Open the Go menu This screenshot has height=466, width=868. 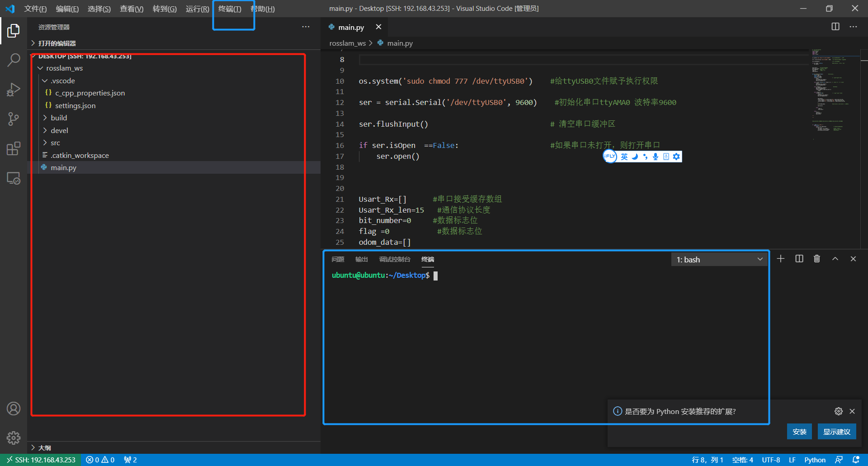[165, 9]
